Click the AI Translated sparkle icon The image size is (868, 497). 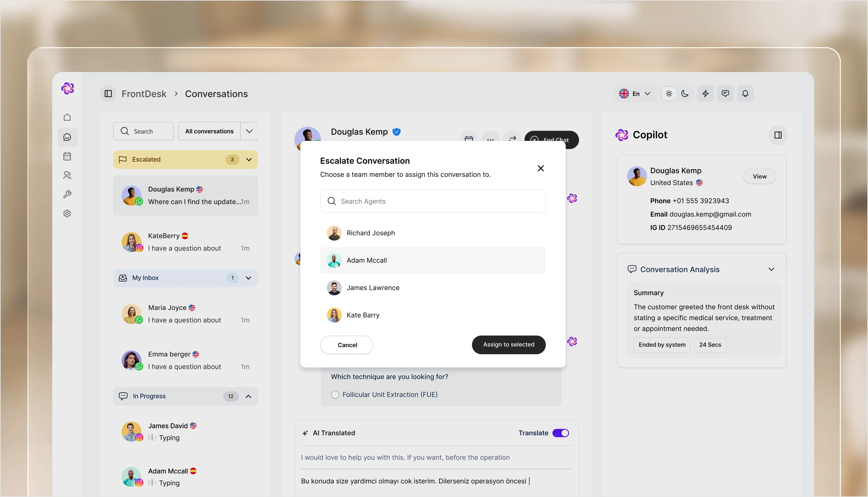pos(305,433)
